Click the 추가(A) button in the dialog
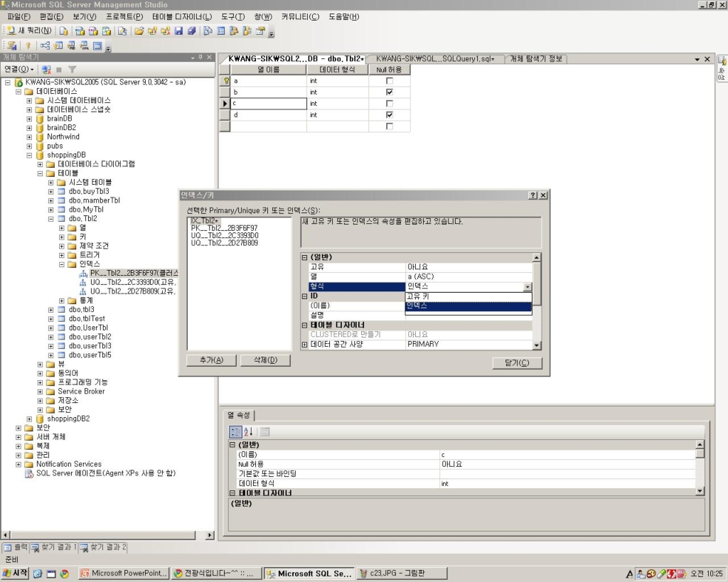Screen dimensions: 728x582 [x=211, y=360]
